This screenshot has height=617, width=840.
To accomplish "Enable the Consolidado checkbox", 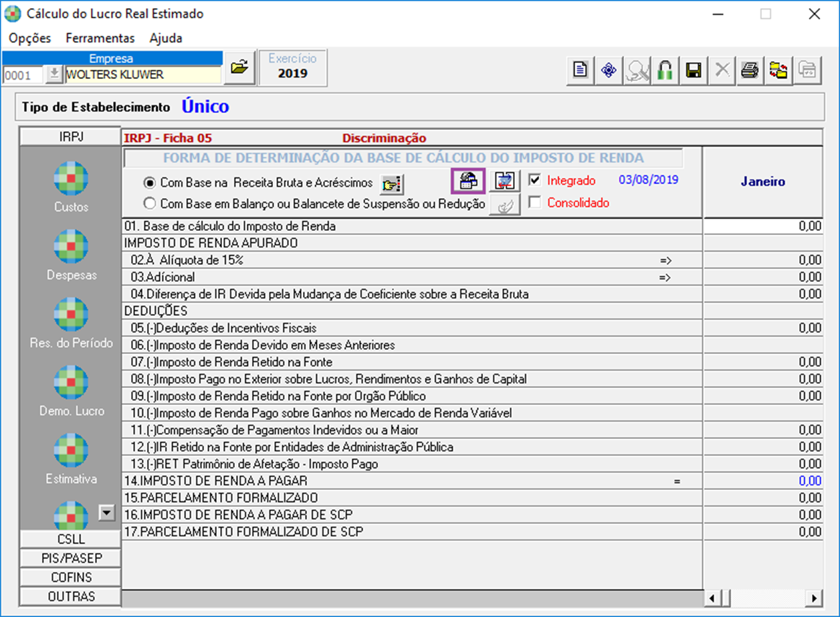I will click(x=534, y=202).
